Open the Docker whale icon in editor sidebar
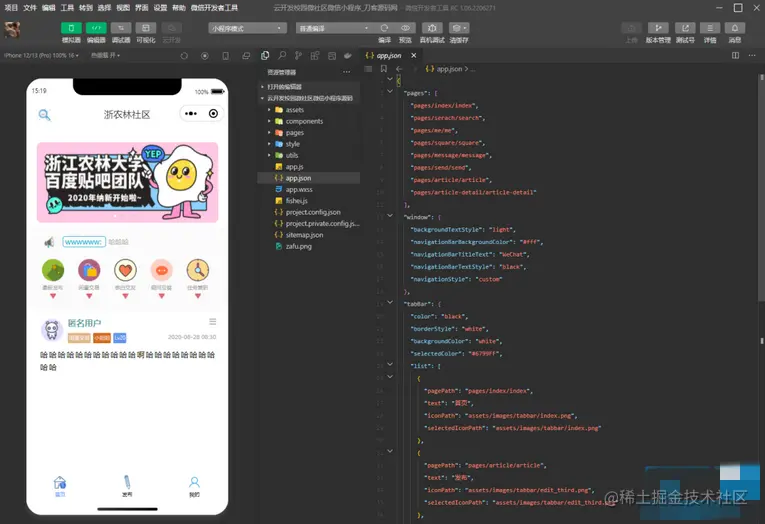The width and height of the screenshot is (765, 524). pos(348,56)
